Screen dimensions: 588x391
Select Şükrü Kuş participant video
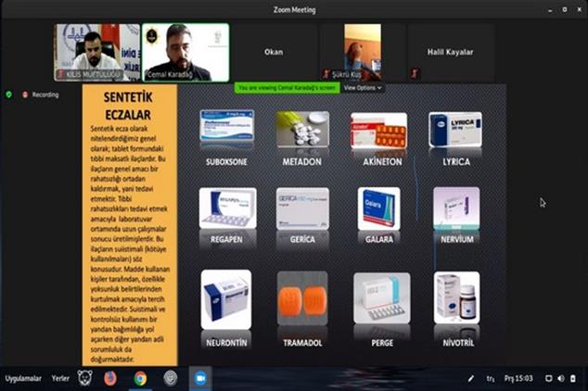(x=363, y=52)
